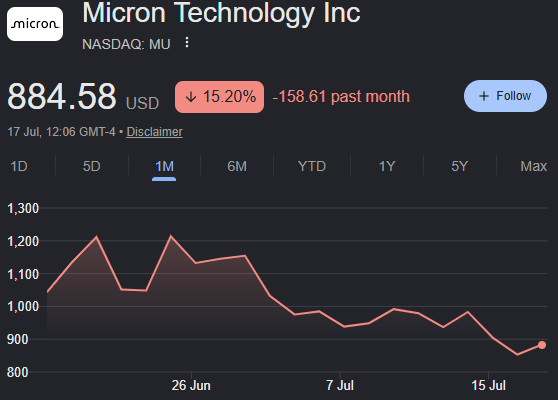Click the NASDAQ: MU ticker text
The height and width of the screenshot is (400, 558).
tap(126, 44)
